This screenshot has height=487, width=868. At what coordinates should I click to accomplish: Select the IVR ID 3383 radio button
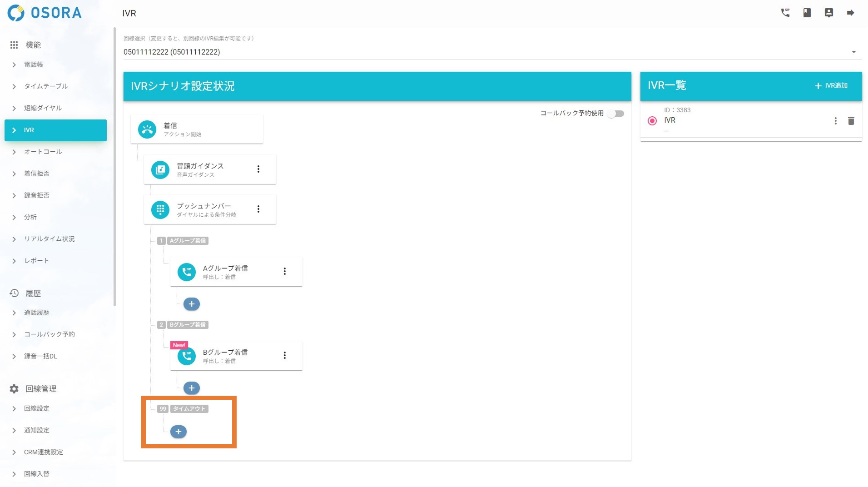click(x=652, y=121)
